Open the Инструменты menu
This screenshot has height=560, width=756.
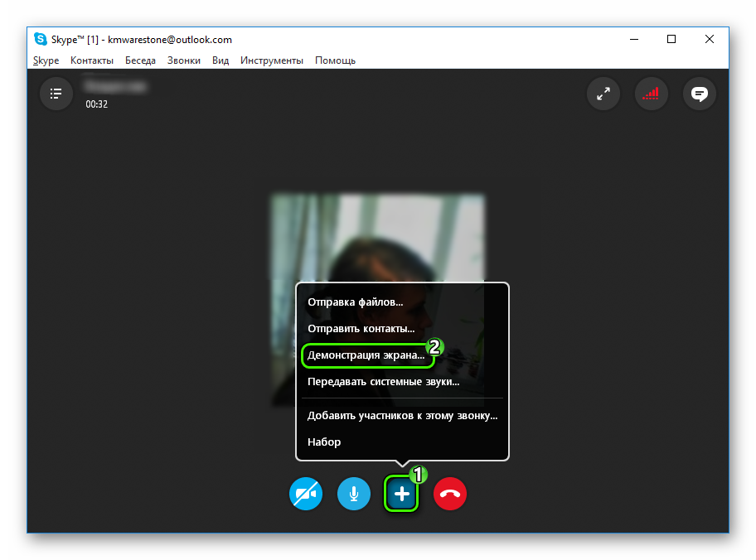click(271, 60)
